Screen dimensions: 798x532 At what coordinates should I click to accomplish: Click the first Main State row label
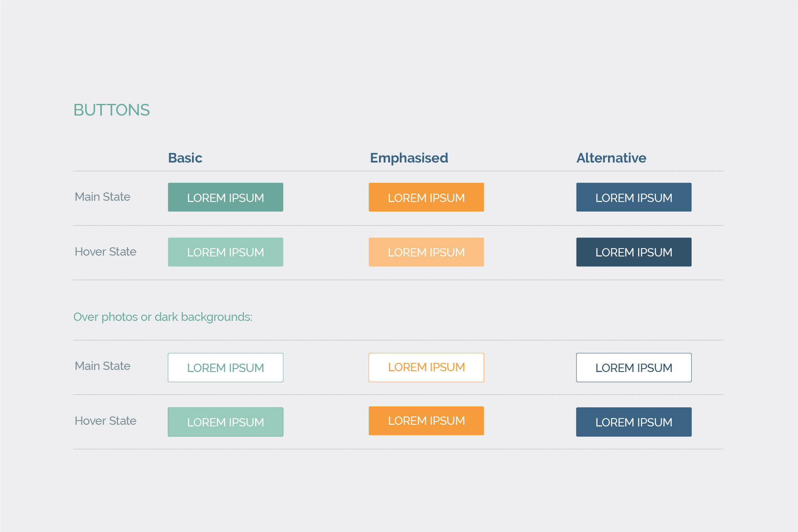click(x=102, y=197)
